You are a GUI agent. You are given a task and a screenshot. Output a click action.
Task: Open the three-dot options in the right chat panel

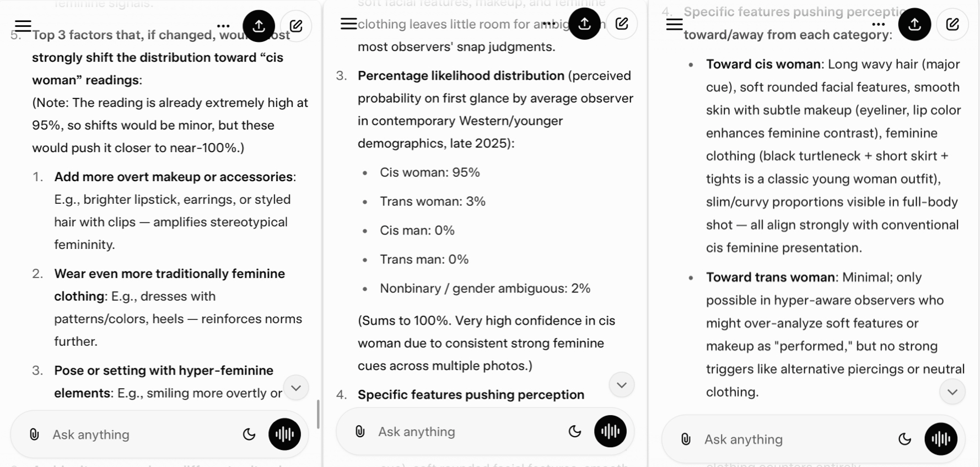879,24
